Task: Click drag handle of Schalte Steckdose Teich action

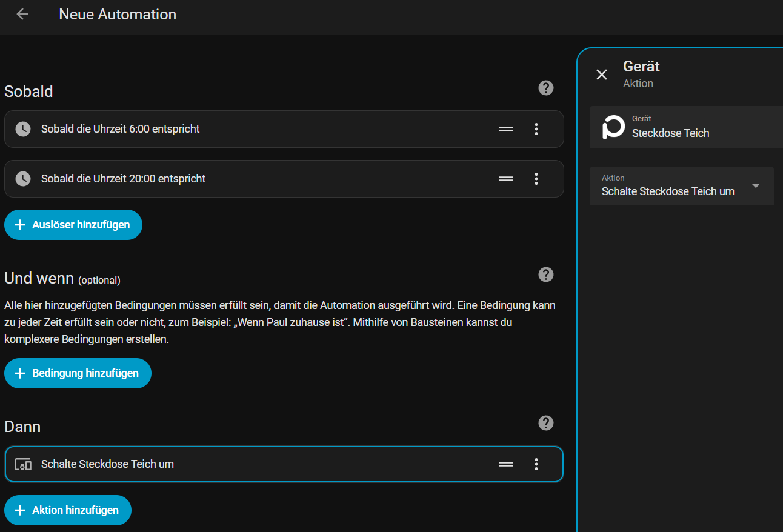Action: tap(506, 464)
